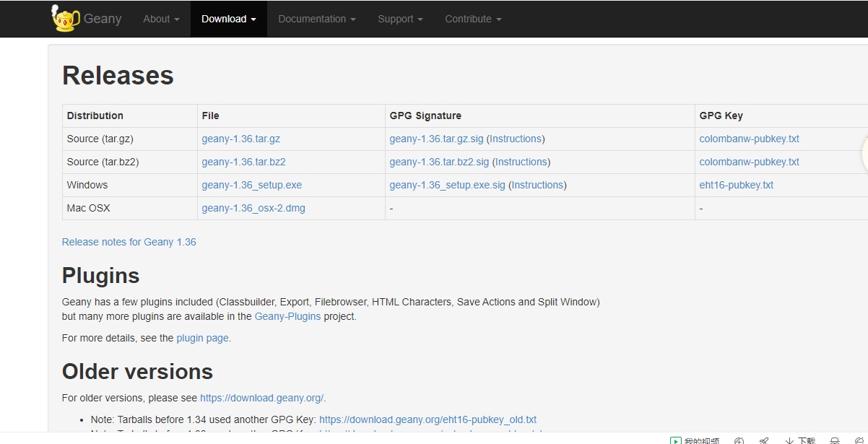
Task: Open https://download.geany.org/ older versions link
Action: point(261,398)
